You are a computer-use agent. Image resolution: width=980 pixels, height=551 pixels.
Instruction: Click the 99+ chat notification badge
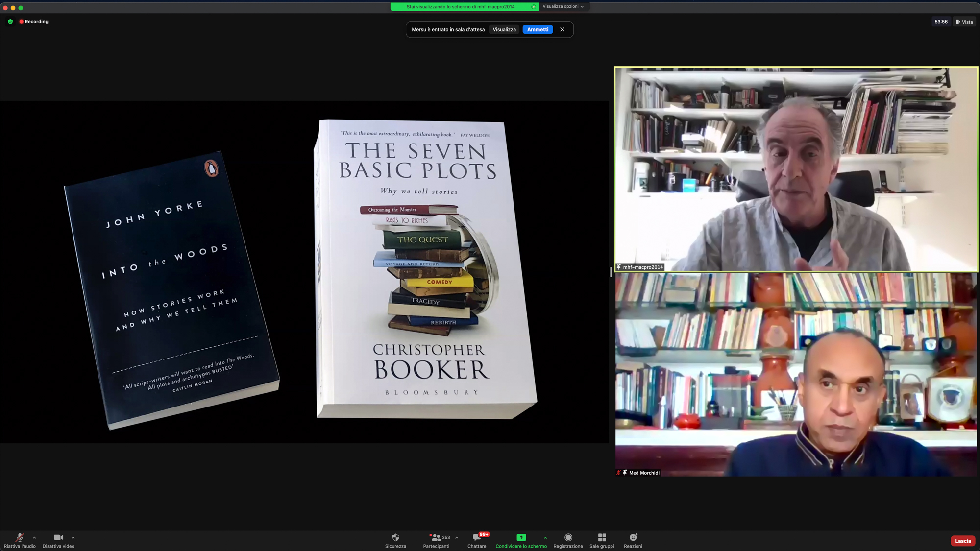click(x=484, y=534)
